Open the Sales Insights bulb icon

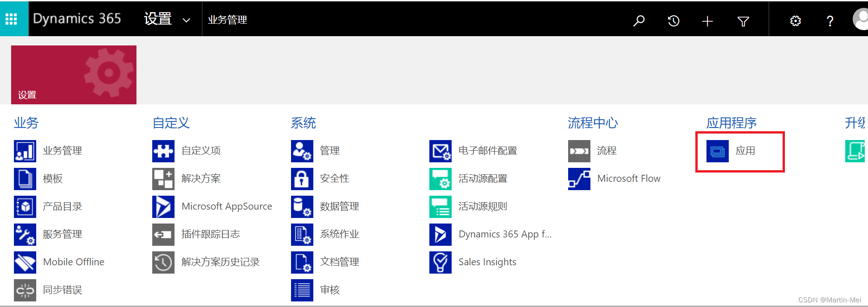(x=440, y=262)
